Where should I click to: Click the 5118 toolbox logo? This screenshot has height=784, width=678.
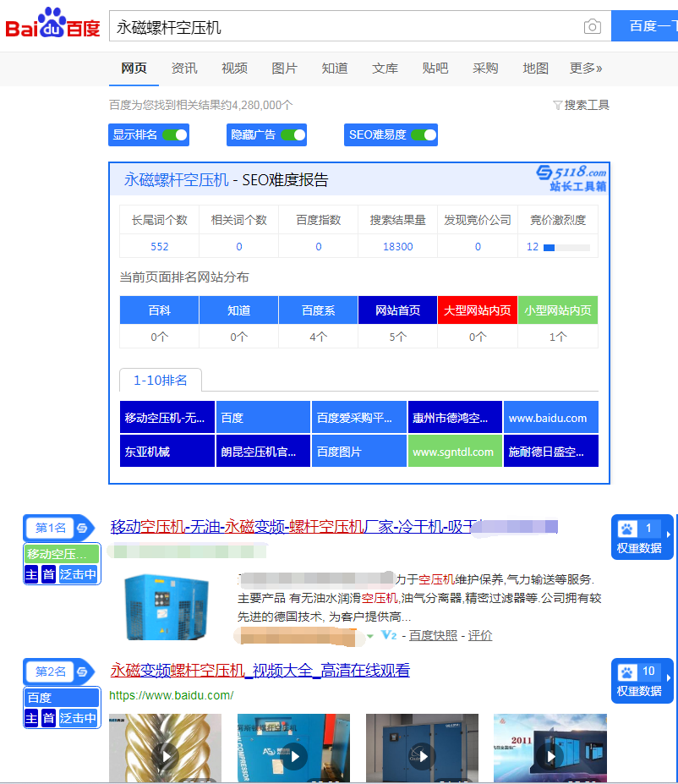pyautogui.click(x=571, y=178)
